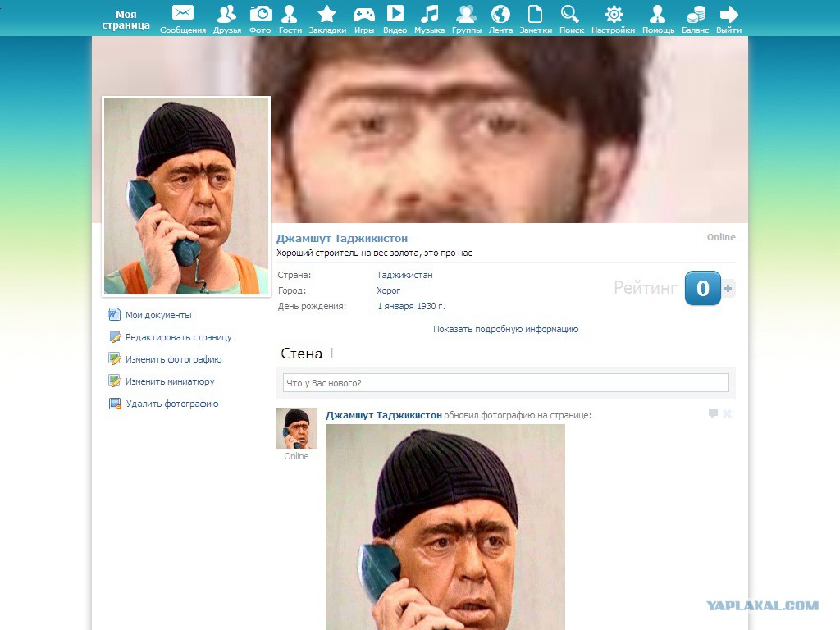Click the Изменить фотографию icon
Screen dimensions: 840x630
(115, 359)
